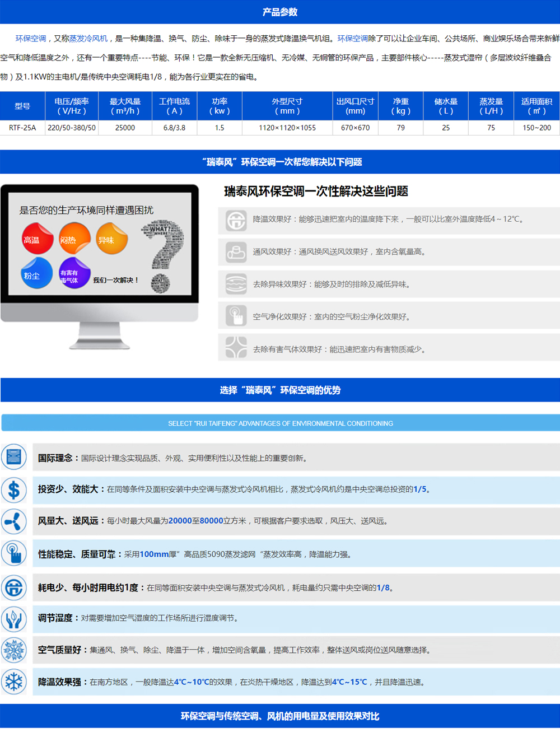Click the hand-touch icon beside 性能稳定、质量可靠

tap(14, 554)
